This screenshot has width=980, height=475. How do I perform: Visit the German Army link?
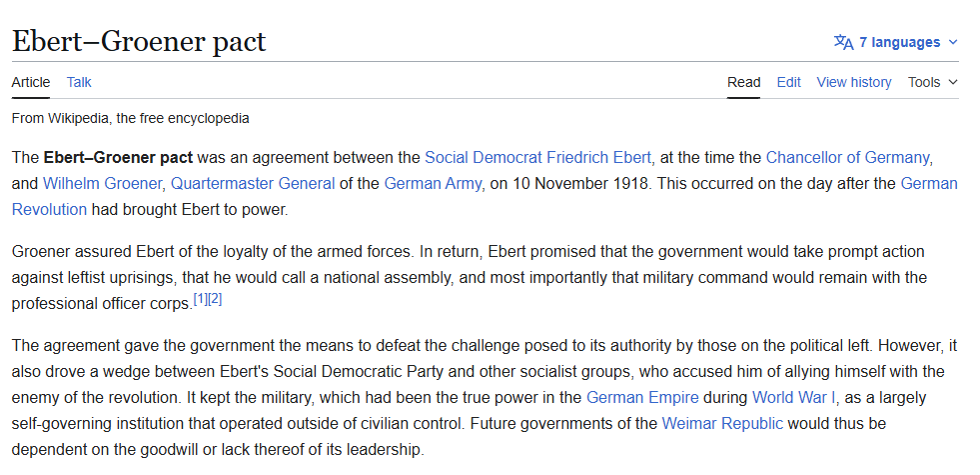pos(435,183)
